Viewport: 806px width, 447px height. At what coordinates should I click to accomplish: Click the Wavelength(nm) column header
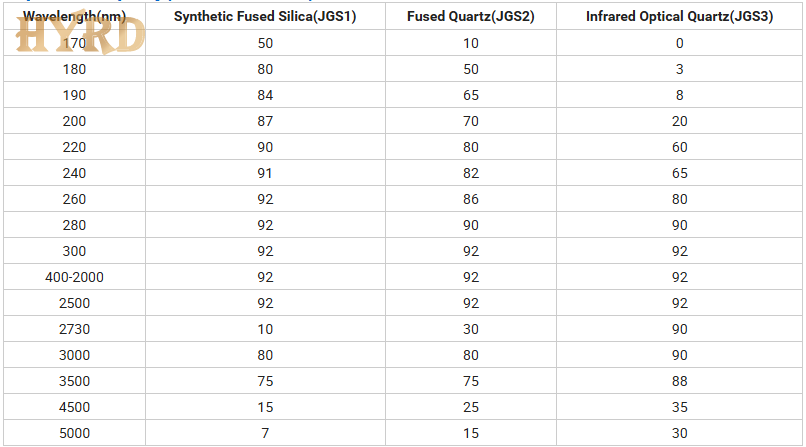[x=75, y=16]
